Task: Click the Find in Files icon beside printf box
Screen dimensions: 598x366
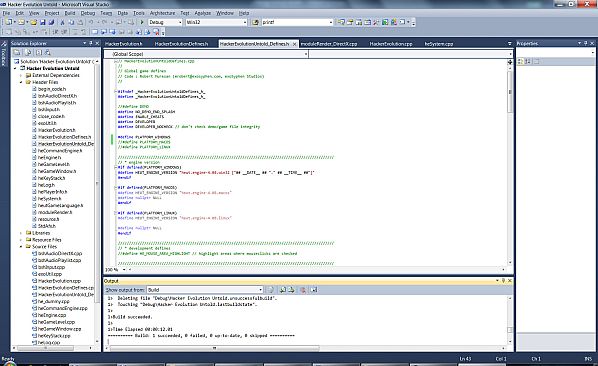Action: (x=256, y=22)
